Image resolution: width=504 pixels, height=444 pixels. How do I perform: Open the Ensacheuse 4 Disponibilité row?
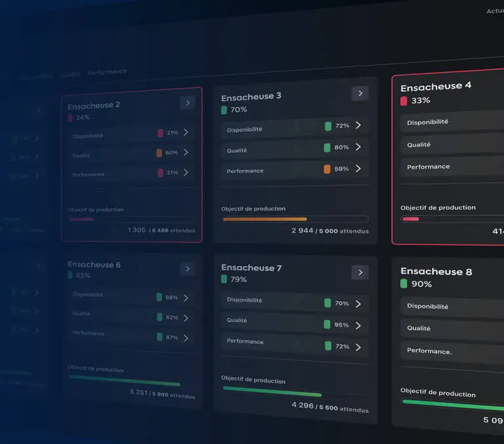click(x=452, y=121)
